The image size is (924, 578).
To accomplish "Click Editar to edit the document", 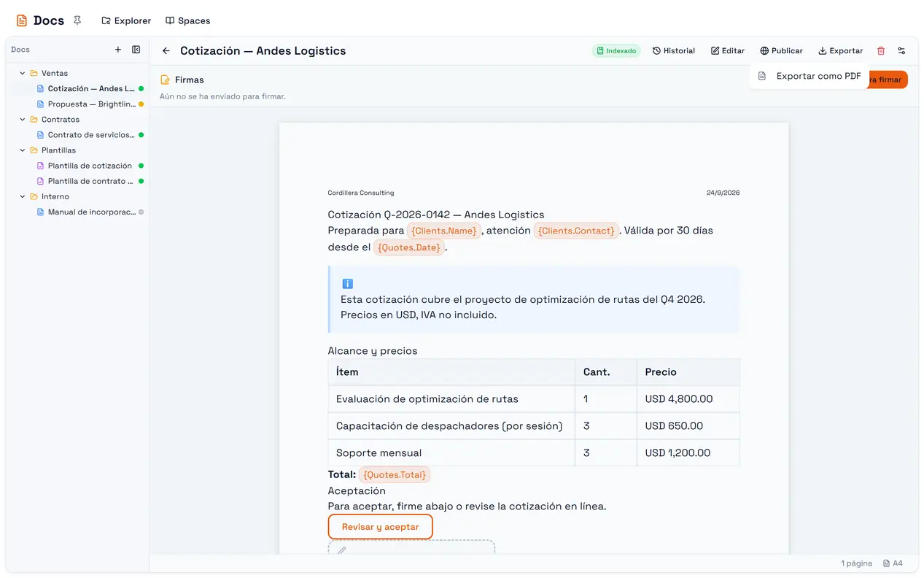I will [728, 50].
